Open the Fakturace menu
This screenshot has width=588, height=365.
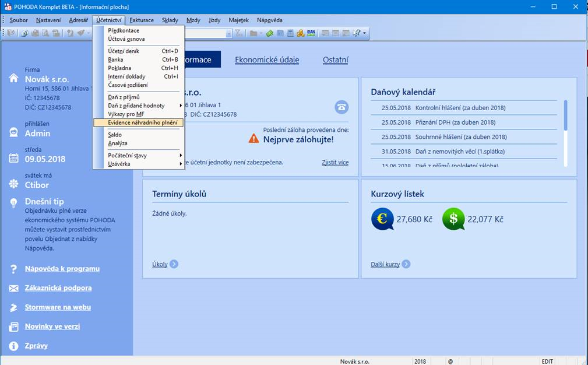point(142,20)
